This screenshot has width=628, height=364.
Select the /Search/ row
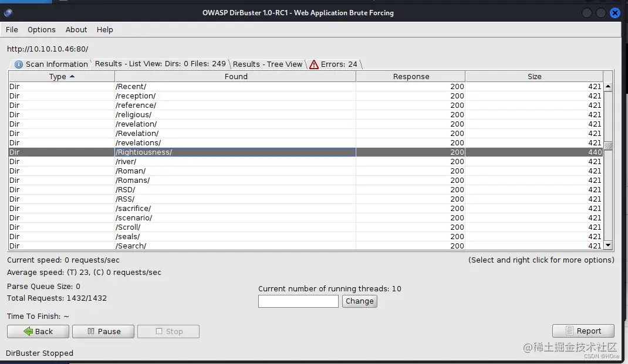(306, 246)
